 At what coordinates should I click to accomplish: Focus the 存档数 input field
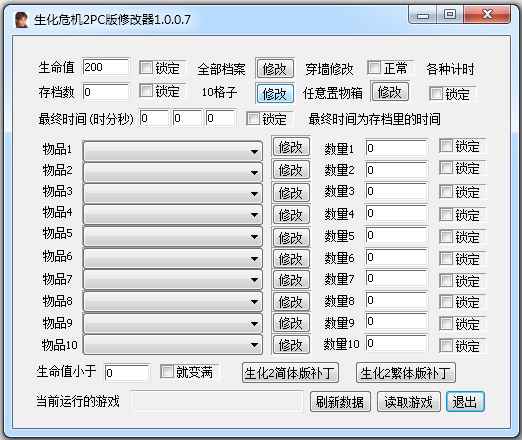tap(106, 92)
